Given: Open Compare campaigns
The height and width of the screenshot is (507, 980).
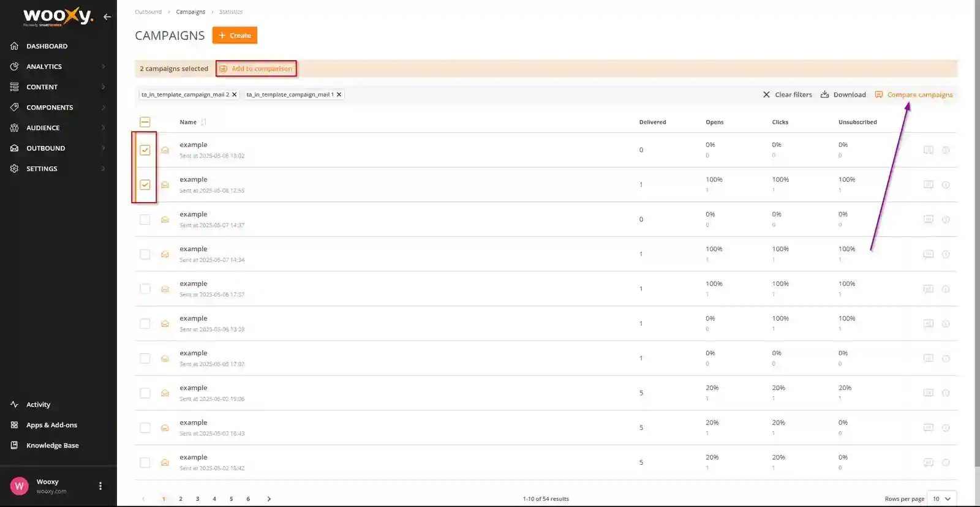Looking at the screenshot, I should (x=914, y=94).
